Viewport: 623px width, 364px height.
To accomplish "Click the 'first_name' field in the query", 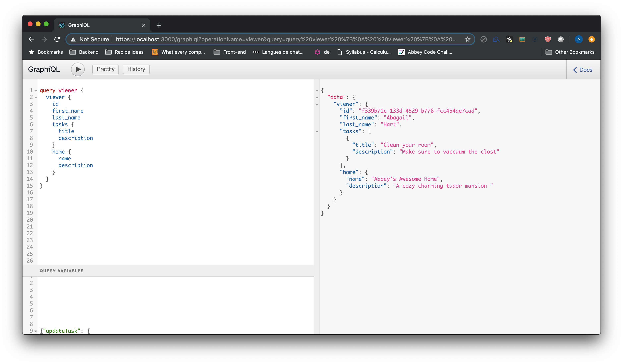I will [x=68, y=111].
